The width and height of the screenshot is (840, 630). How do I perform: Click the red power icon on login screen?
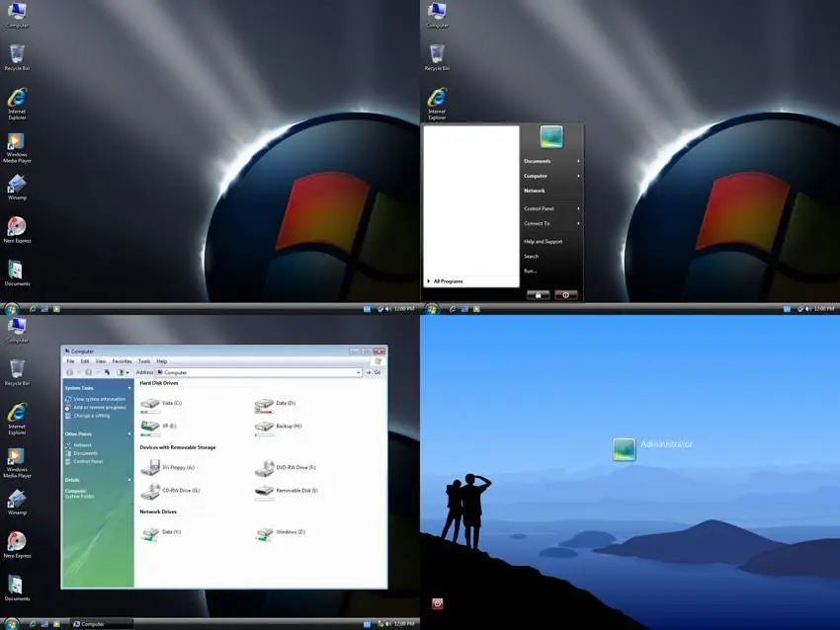click(x=437, y=603)
